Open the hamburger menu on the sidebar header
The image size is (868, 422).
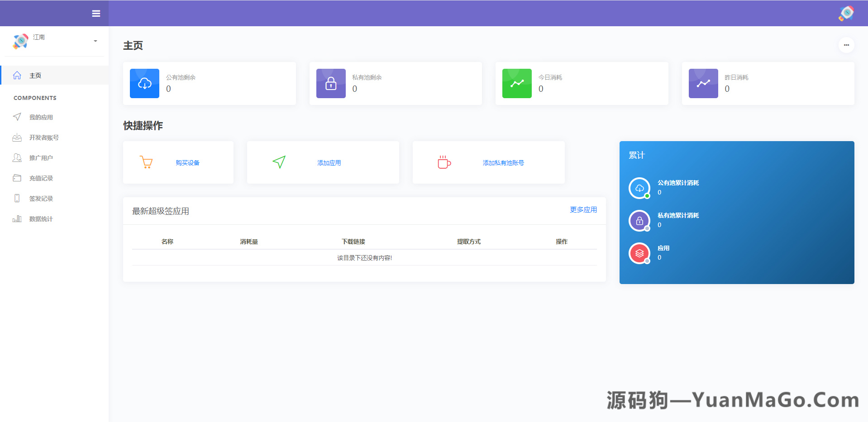[x=96, y=13]
